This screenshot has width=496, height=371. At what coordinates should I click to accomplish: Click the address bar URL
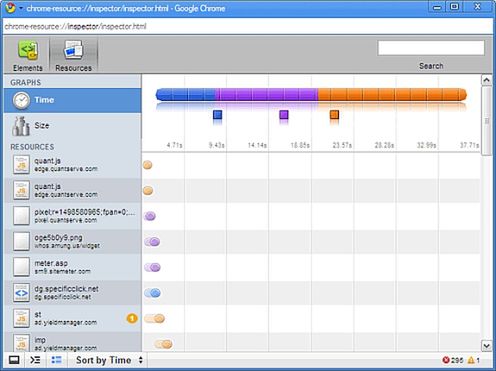pyautogui.click(x=75, y=26)
